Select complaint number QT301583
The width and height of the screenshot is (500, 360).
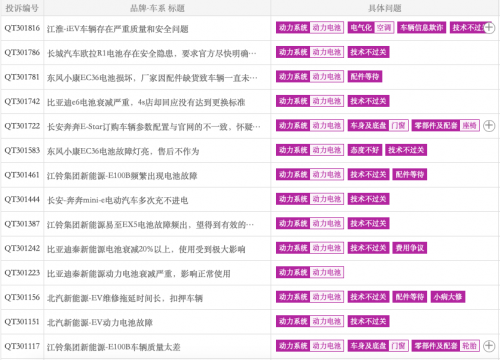click(22, 150)
